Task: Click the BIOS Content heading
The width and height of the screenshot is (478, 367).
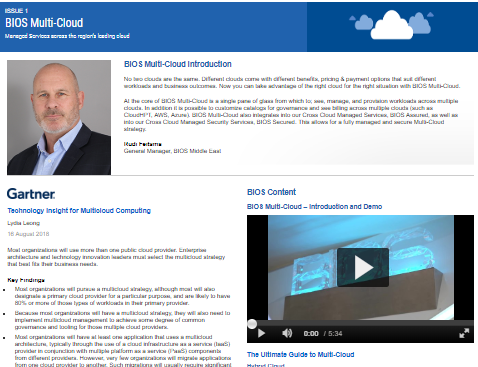Action: (x=271, y=192)
